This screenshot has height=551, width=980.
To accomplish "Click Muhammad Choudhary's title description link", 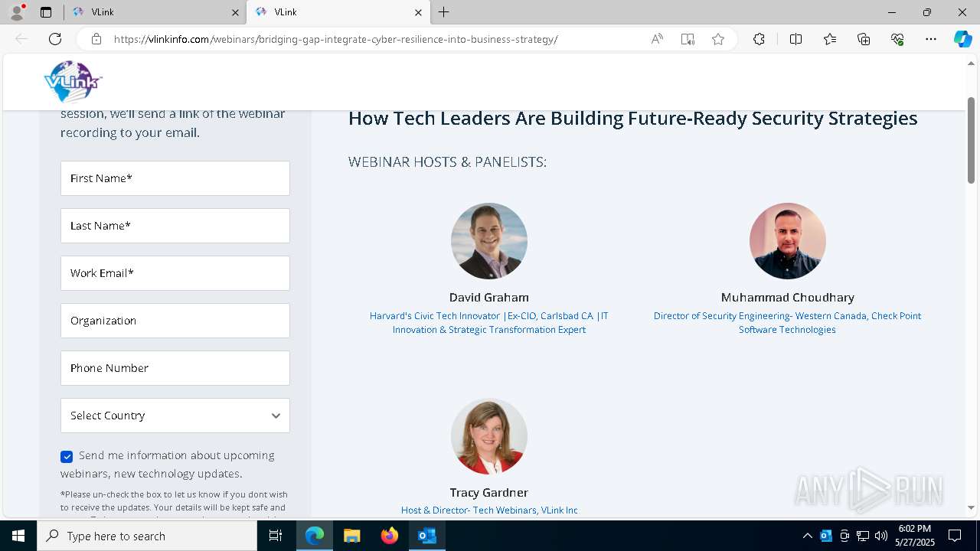I will click(787, 323).
